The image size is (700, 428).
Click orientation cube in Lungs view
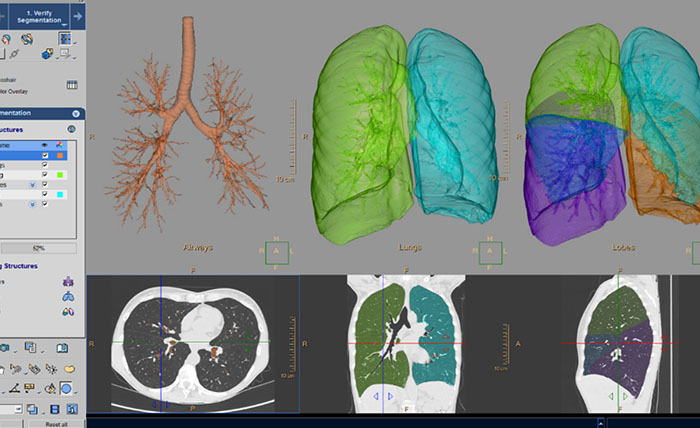490,253
